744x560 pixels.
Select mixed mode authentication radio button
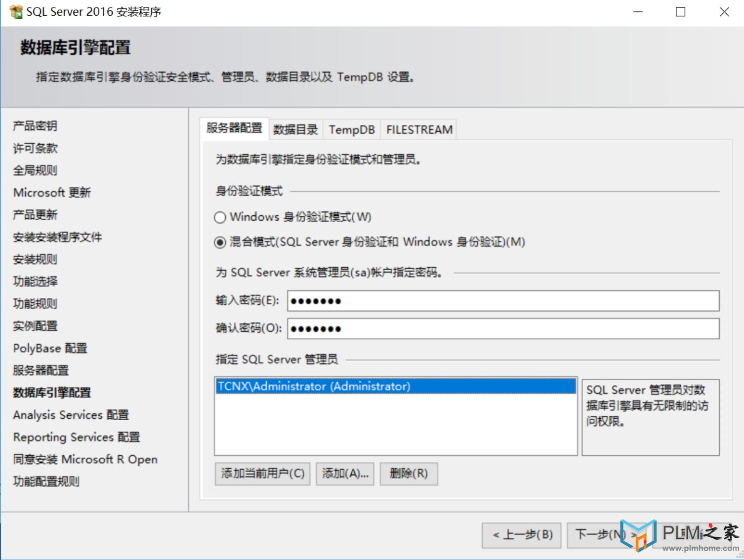pyautogui.click(x=220, y=242)
